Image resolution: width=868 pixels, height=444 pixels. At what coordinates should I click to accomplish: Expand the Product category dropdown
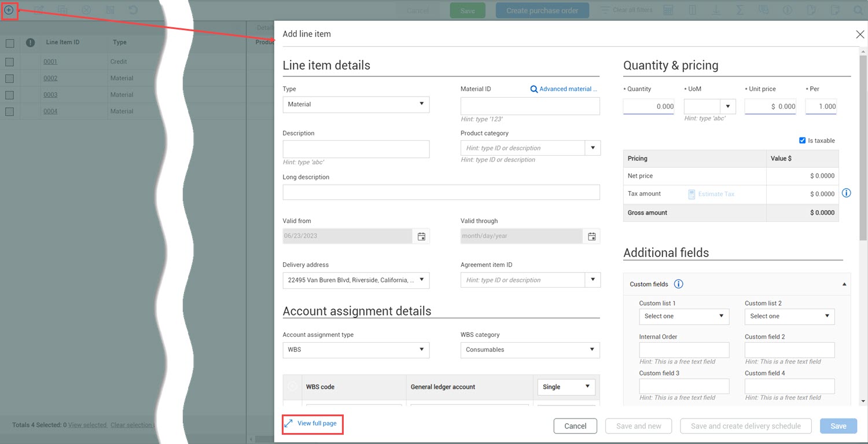pos(593,148)
